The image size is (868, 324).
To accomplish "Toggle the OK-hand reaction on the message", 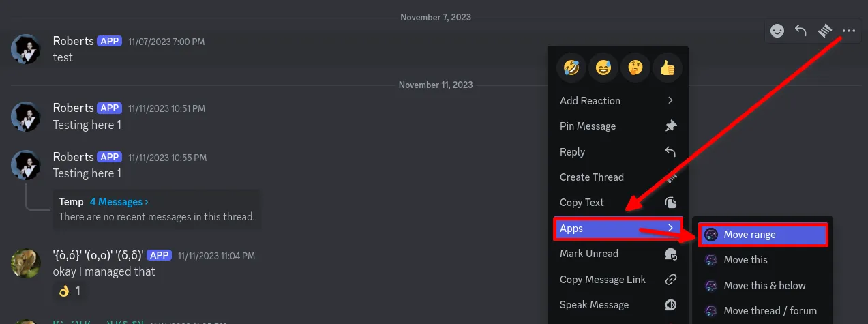I will coord(70,291).
